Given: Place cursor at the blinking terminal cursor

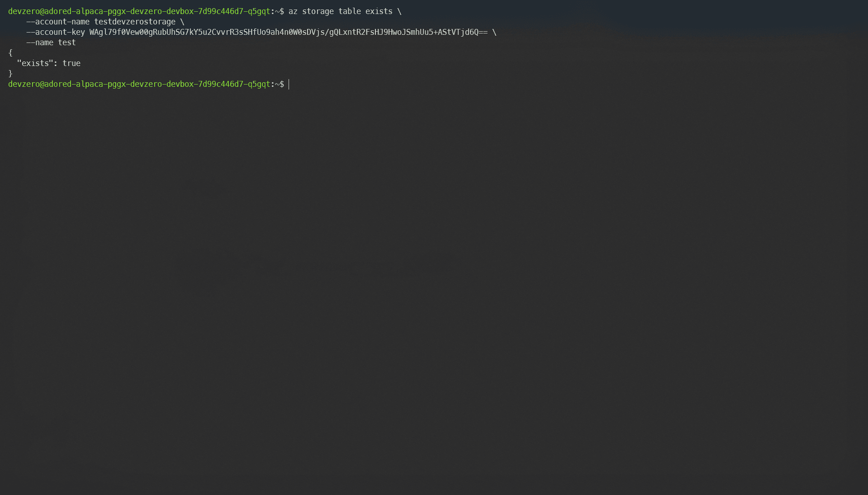Looking at the screenshot, I should point(289,84).
